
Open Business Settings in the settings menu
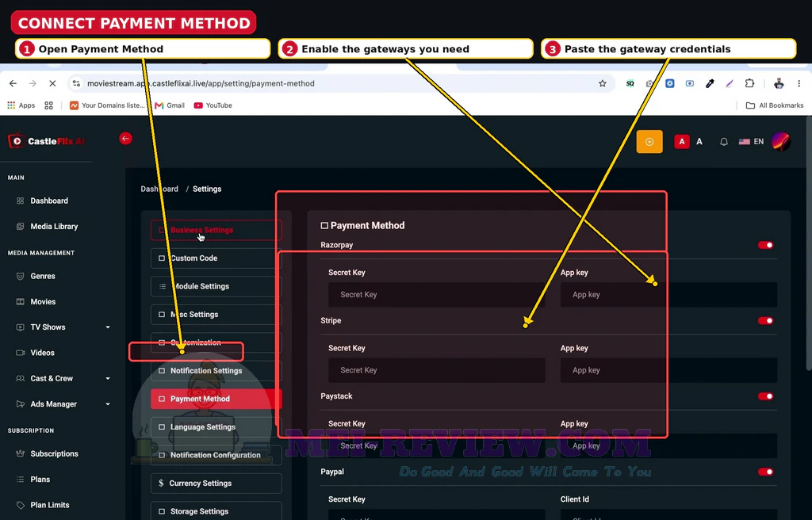pyautogui.click(x=216, y=230)
